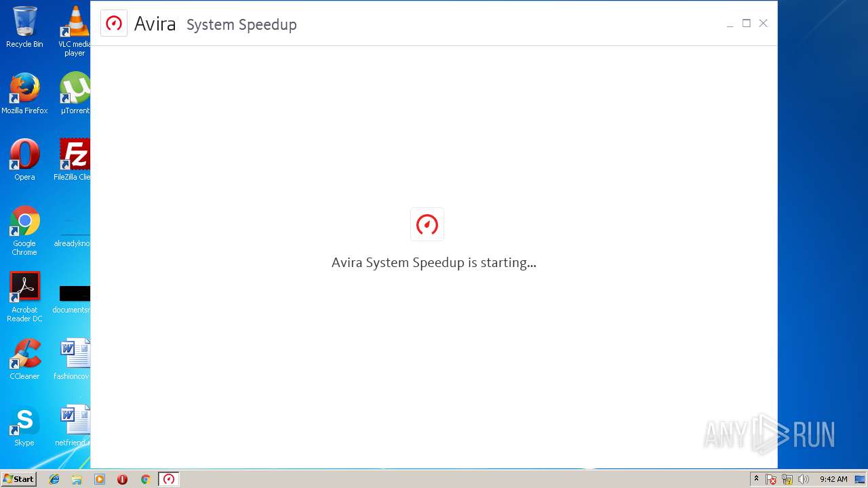
Task: Click the 'System Speedup' title text
Action: click(241, 24)
